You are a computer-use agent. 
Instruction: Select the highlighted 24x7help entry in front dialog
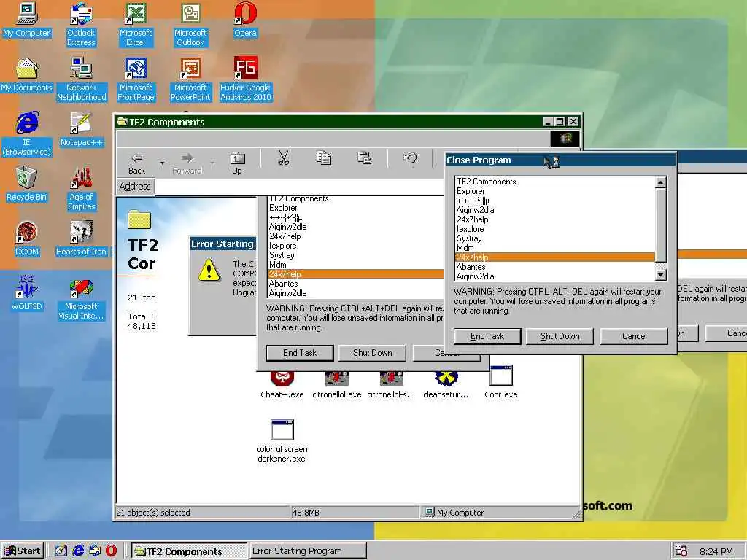555,257
